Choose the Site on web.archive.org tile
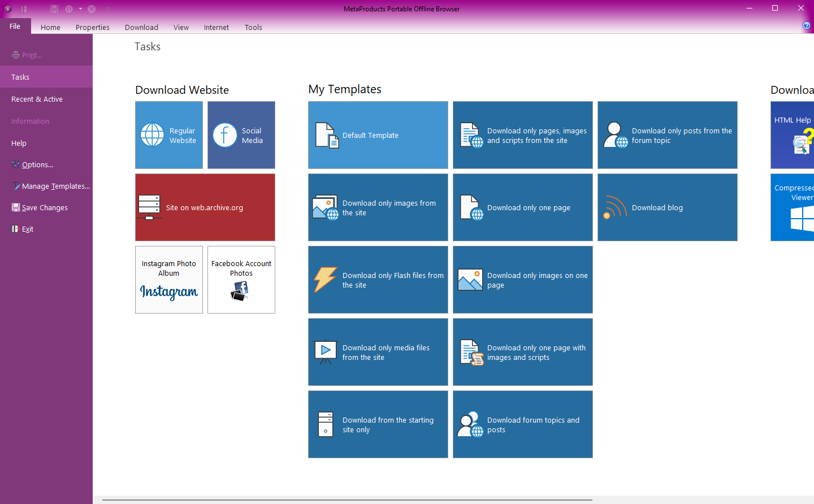 point(205,207)
